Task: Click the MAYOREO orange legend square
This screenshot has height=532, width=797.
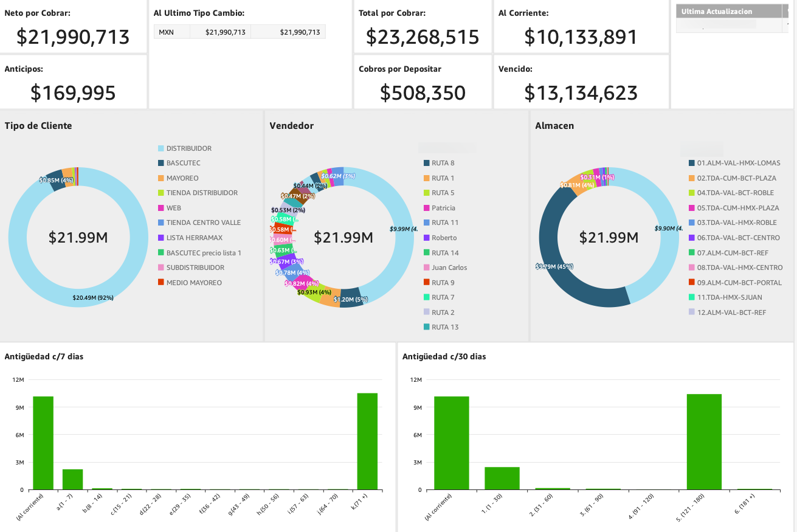Action: click(x=161, y=178)
